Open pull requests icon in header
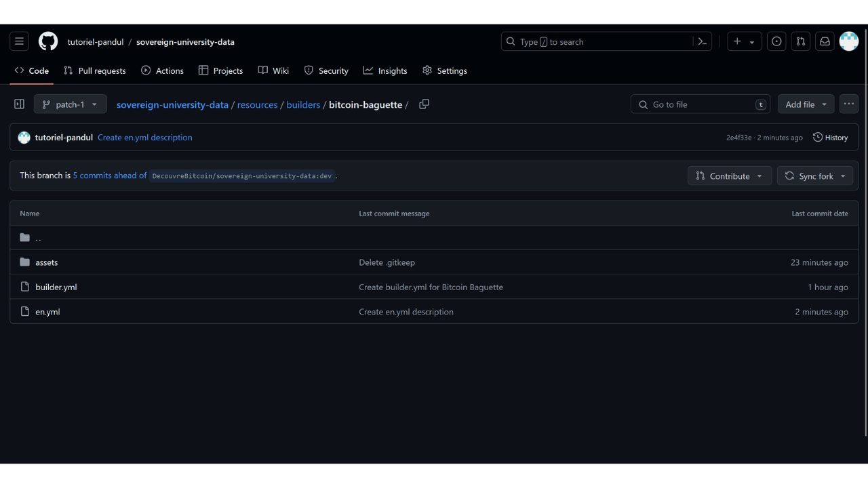This screenshot has height=488, width=868. (x=801, y=41)
